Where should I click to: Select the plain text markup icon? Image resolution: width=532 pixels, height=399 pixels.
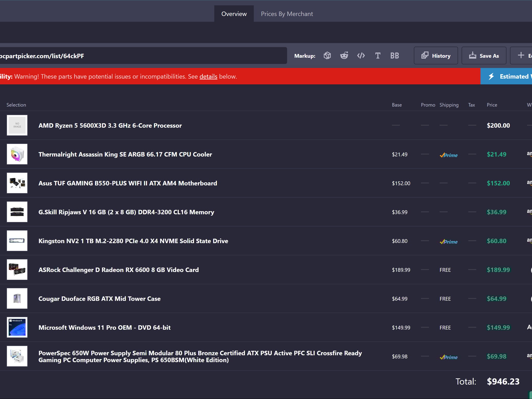tap(378, 56)
